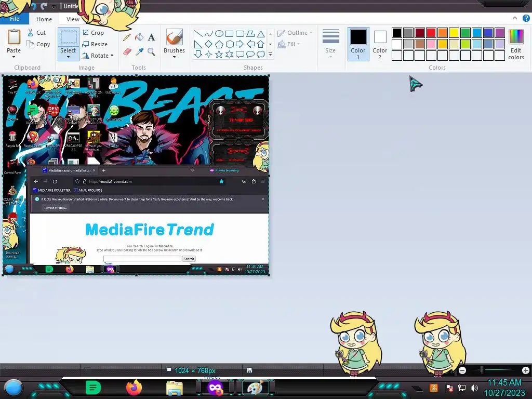Choose the Diamond shape
Image resolution: width=532 pixels, height=399 pixels.
pyautogui.click(x=209, y=44)
